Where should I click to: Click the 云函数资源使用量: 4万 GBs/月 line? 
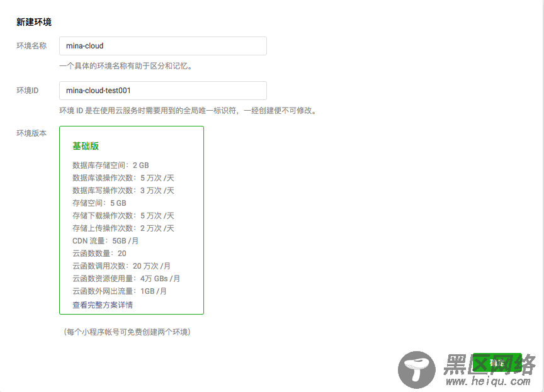click(x=127, y=279)
